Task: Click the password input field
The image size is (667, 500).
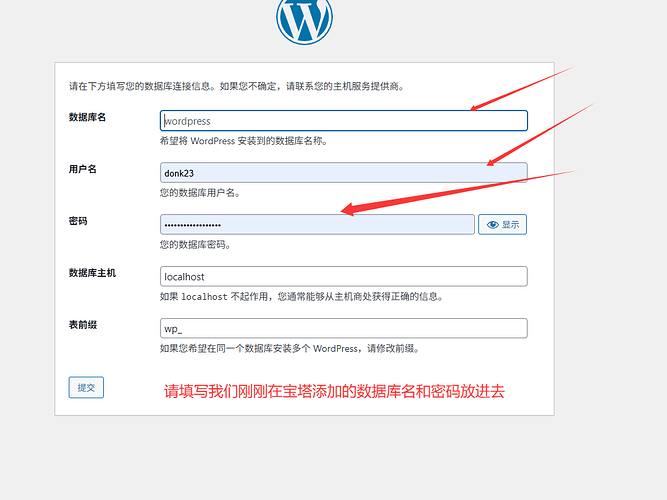Action: (x=317, y=224)
